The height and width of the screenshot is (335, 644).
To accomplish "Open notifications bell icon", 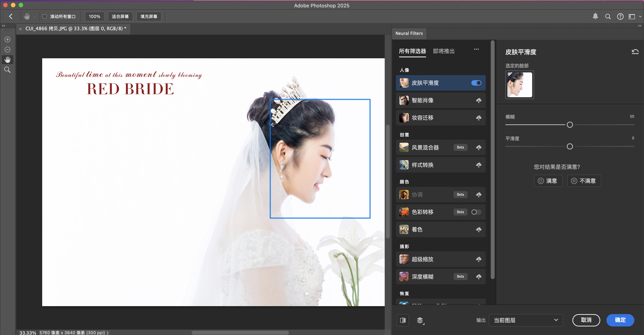I will [595, 16].
